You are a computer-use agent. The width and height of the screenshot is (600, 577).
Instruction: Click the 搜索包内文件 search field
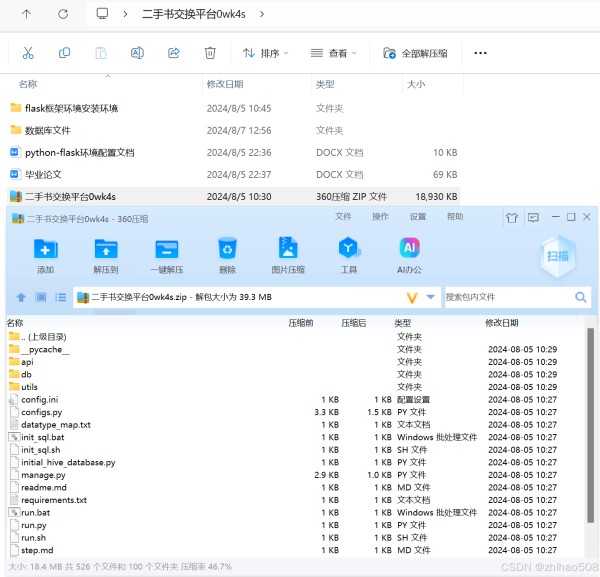(x=508, y=297)
